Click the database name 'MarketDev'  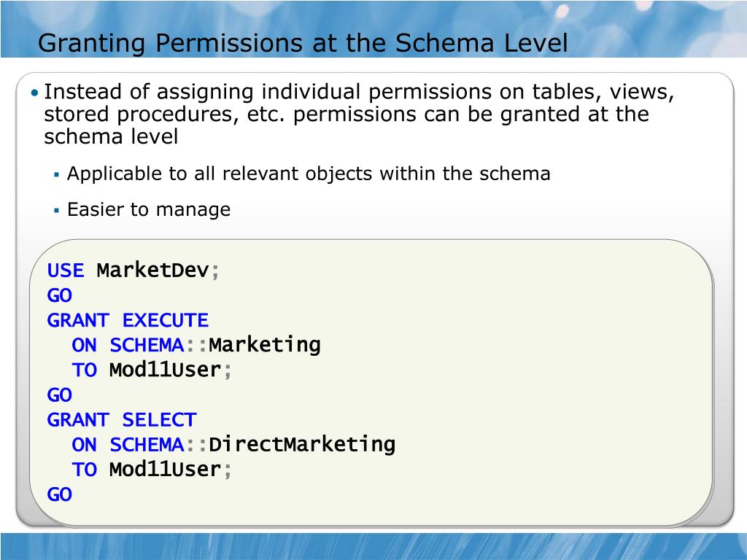click(x=153, y=271)
